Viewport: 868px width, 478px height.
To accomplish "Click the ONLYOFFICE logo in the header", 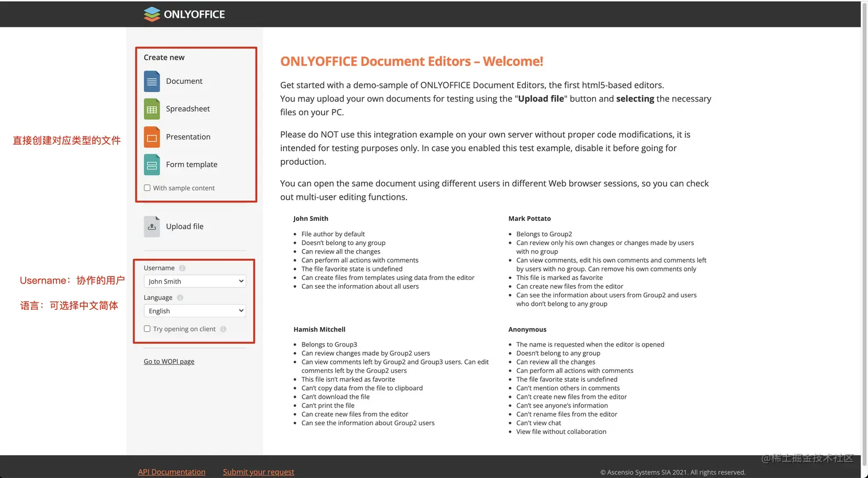I will [184, 14].
